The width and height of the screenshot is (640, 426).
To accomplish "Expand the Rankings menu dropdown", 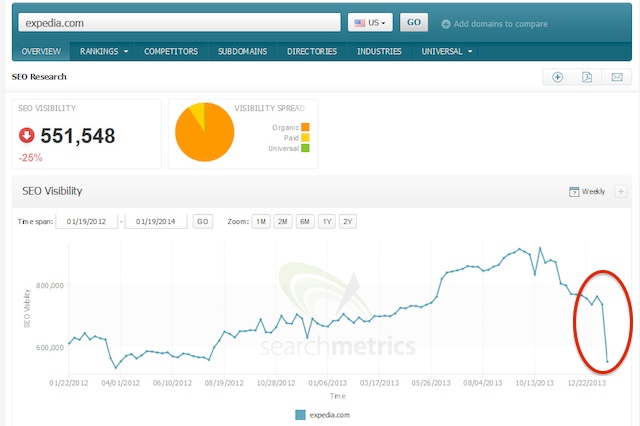I will tap(104, 51).
